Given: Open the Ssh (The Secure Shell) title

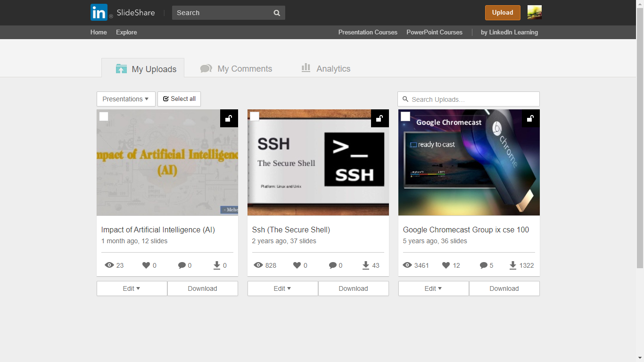Looking at the screenshot, I should tap(291, 230).
